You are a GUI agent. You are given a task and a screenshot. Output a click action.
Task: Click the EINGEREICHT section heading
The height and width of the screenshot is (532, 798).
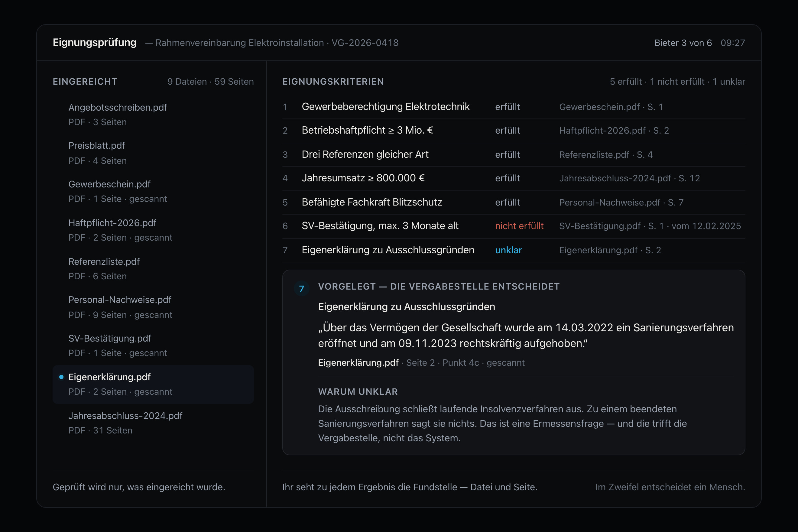pyautogui.click(x=85, y=82)
